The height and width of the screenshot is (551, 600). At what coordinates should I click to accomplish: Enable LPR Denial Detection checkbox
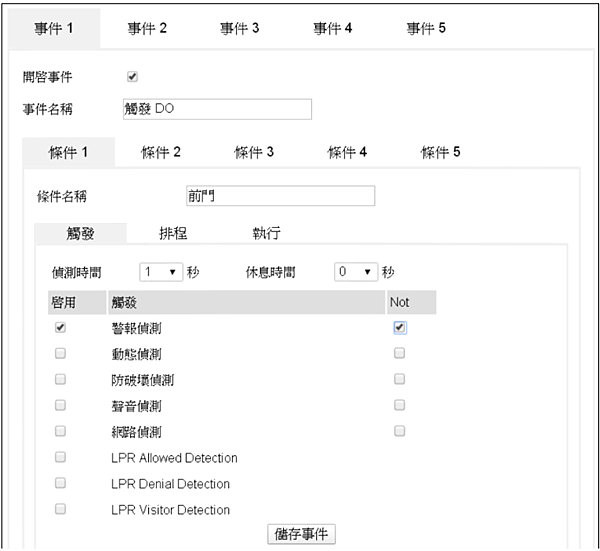coord(60,483)
